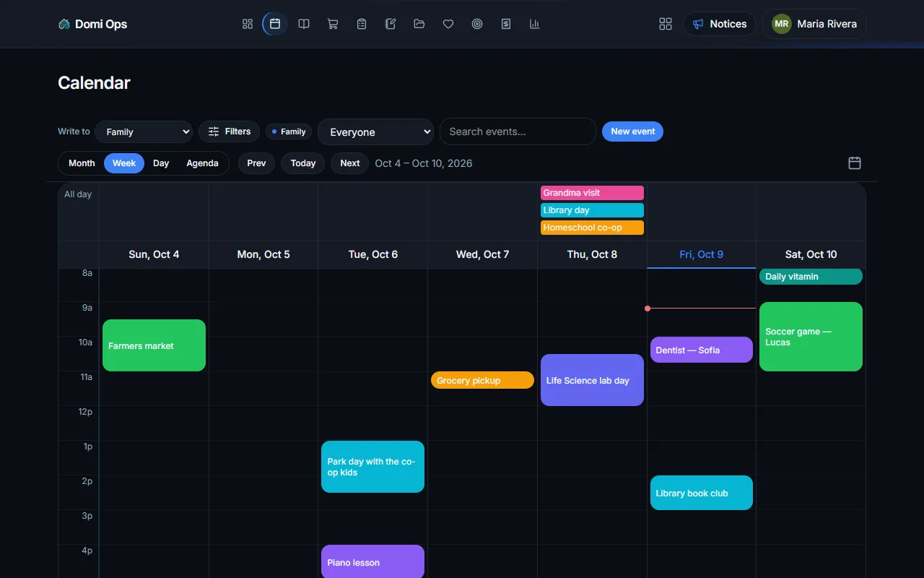Open the dashboard grid icon in top navigation

248,24
